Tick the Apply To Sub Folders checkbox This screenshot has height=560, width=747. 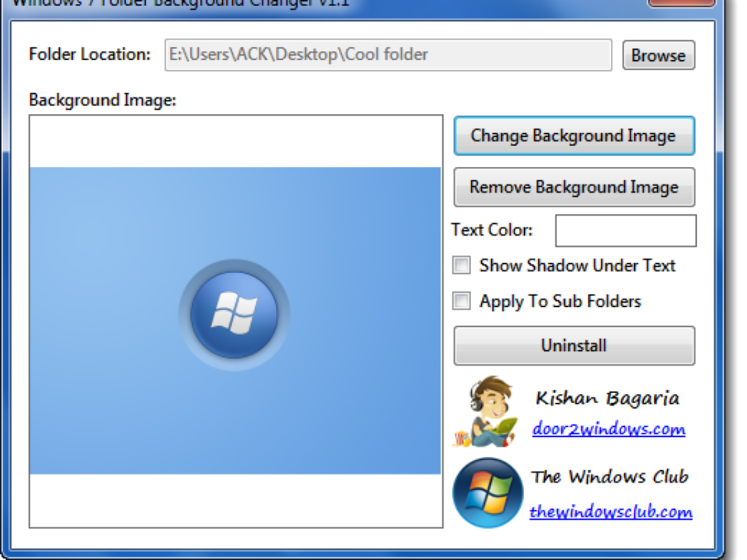(x=461, y=301)
